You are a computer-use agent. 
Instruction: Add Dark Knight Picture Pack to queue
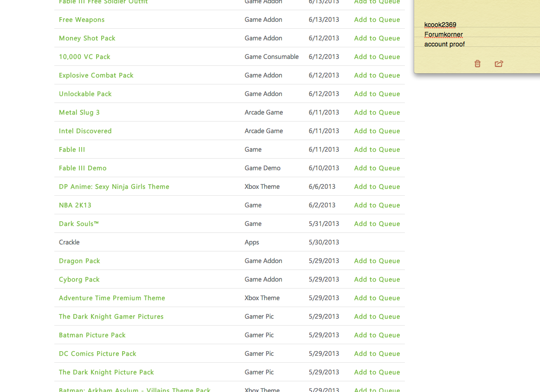(x=377, y=373)
